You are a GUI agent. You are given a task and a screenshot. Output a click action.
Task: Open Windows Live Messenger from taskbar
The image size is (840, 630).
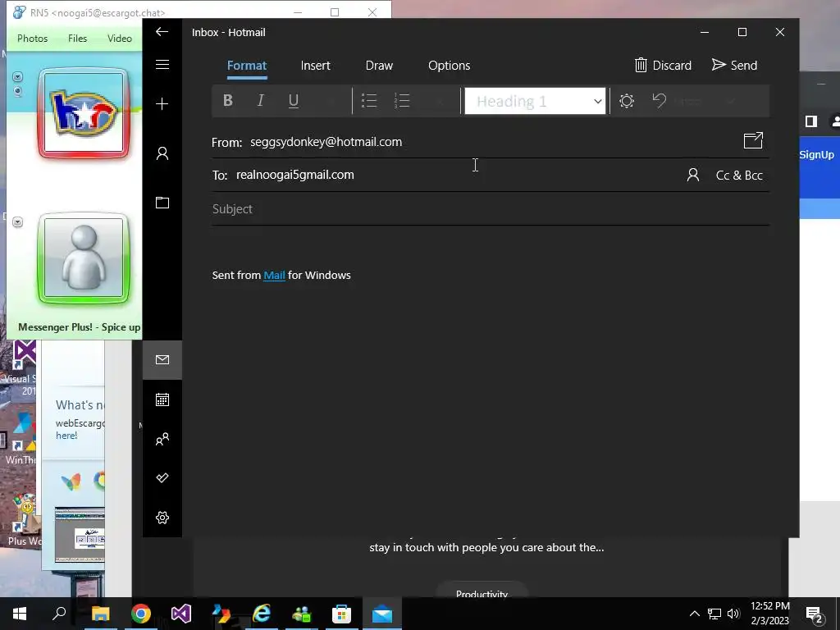point(302,614)
